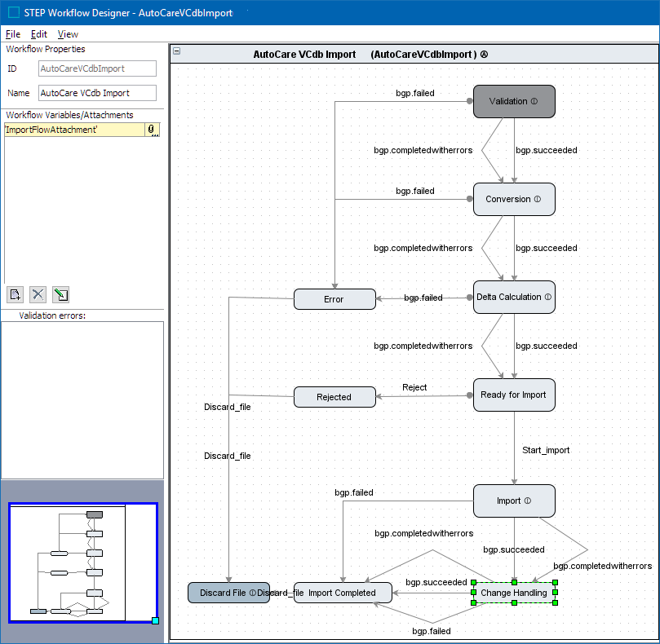Select the Error state node
660x644 pixels.
334,299
